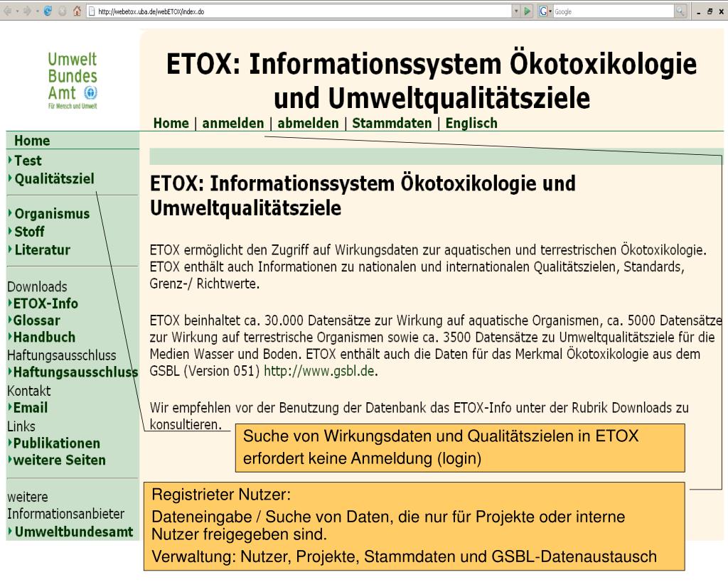The image size is (728, 582).
Task: Go to the browser home page icon
Action: click(77, 11)
